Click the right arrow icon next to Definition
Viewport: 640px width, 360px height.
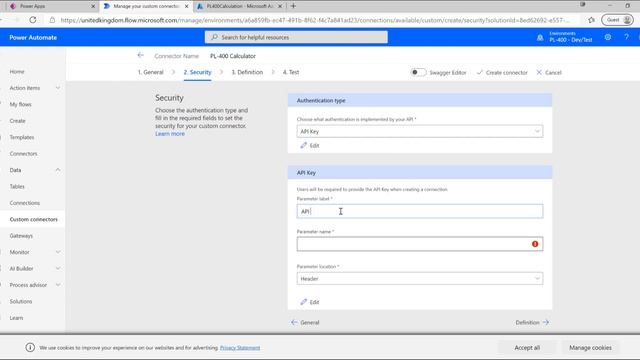(546, 322)
